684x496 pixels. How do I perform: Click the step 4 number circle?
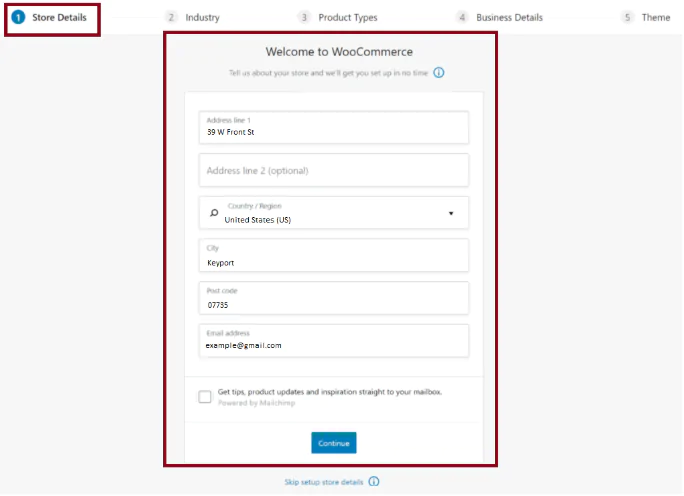[x=462, y=17]
